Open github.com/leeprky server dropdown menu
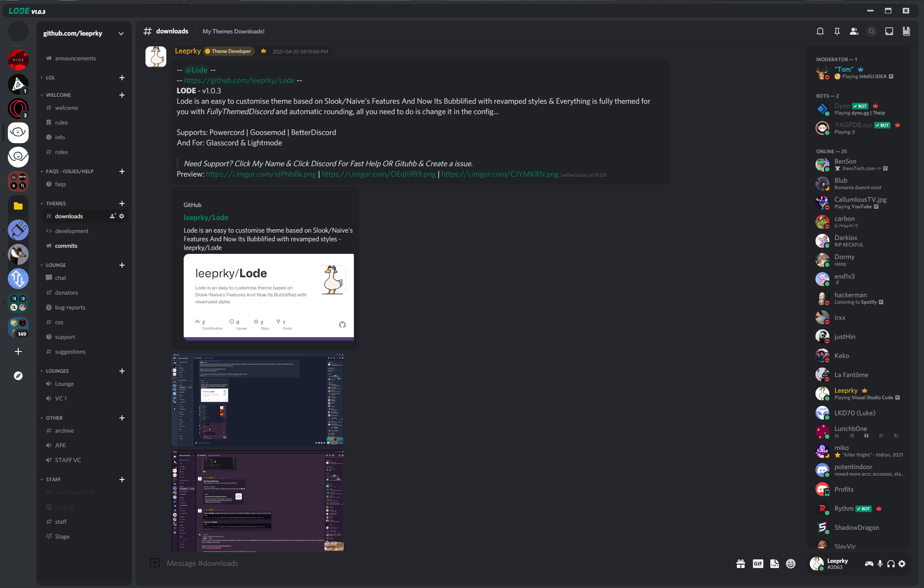This screenshot has width=924, height=588. pos(121,33)
